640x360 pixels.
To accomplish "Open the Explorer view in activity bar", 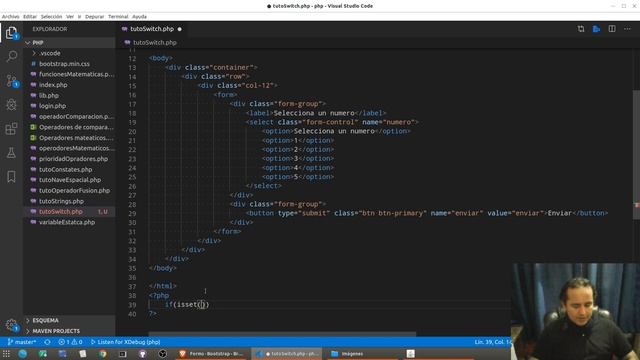I will pos(11,33).
